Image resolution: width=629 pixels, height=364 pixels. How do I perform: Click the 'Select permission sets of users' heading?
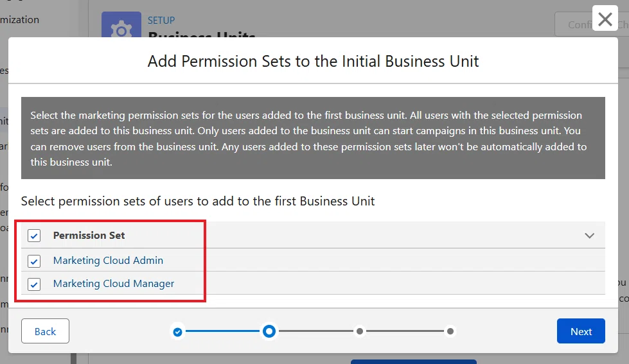198,201
